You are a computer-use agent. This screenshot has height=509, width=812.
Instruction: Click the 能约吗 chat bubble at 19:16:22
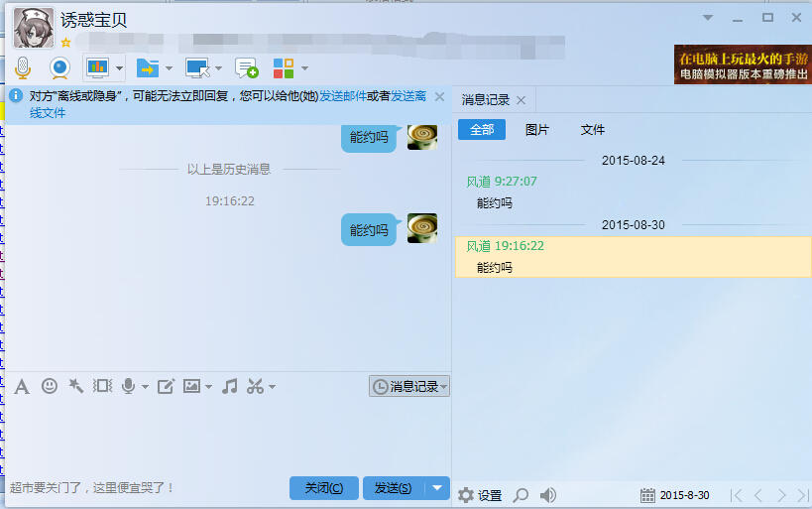[x=369, y=229]
